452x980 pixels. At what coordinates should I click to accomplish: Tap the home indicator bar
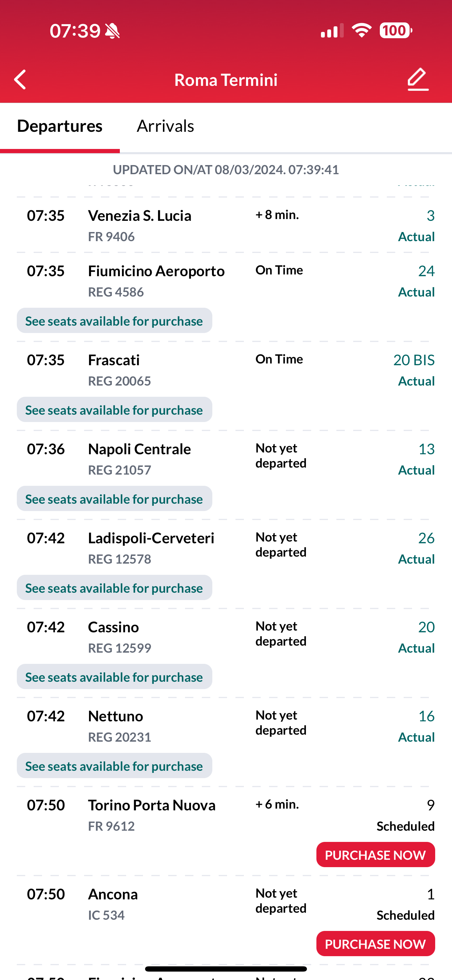tap(226, 968)
